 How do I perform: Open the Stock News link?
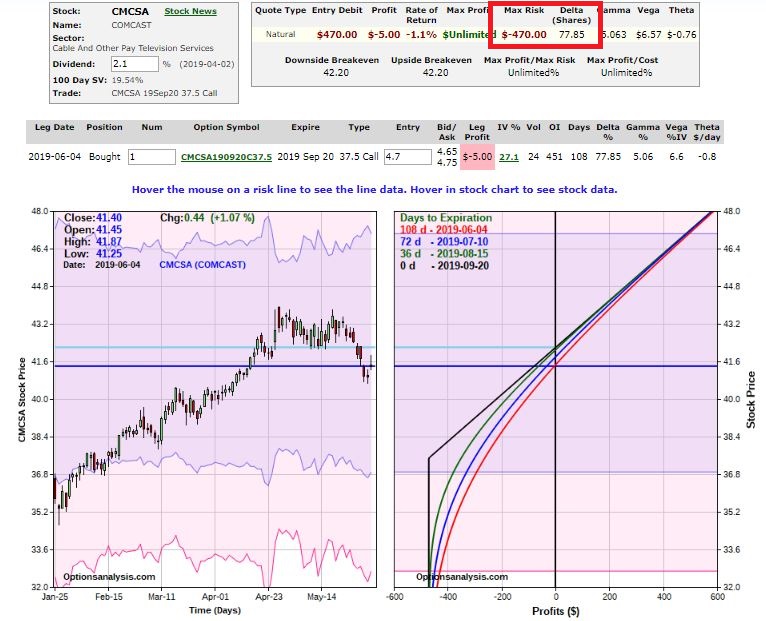click(x=190, y=11)
